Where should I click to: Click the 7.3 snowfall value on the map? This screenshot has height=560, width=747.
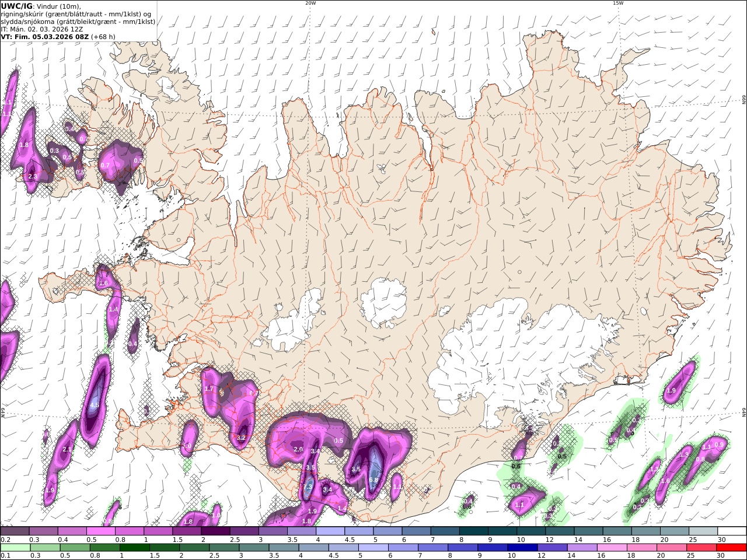[309, 487]
